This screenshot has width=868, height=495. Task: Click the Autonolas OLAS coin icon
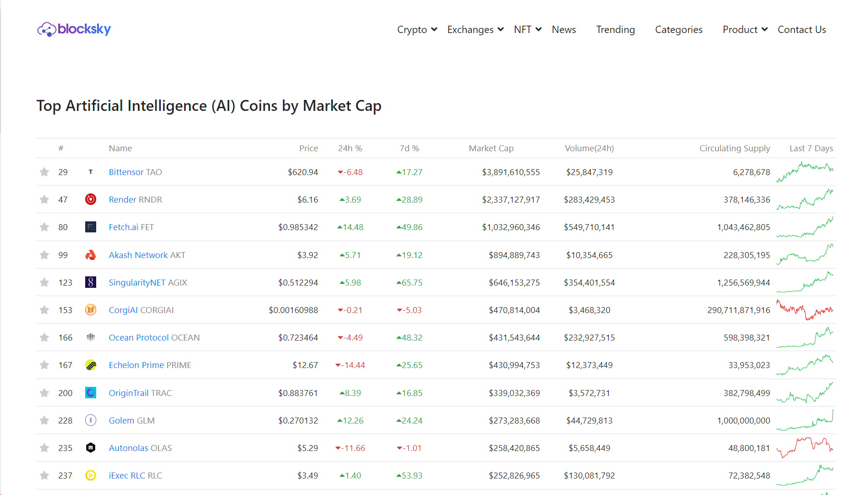[x=91, y=448]
